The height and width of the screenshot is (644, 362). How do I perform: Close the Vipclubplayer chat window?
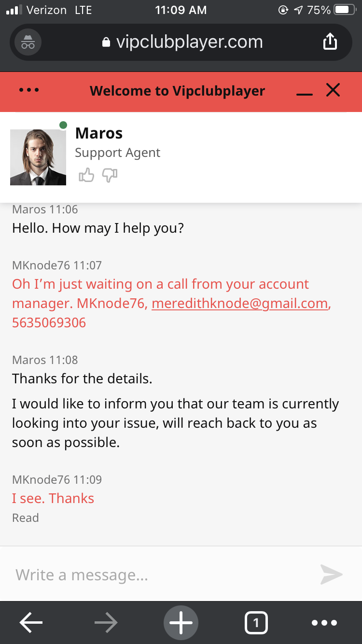[x=333, y=90]
